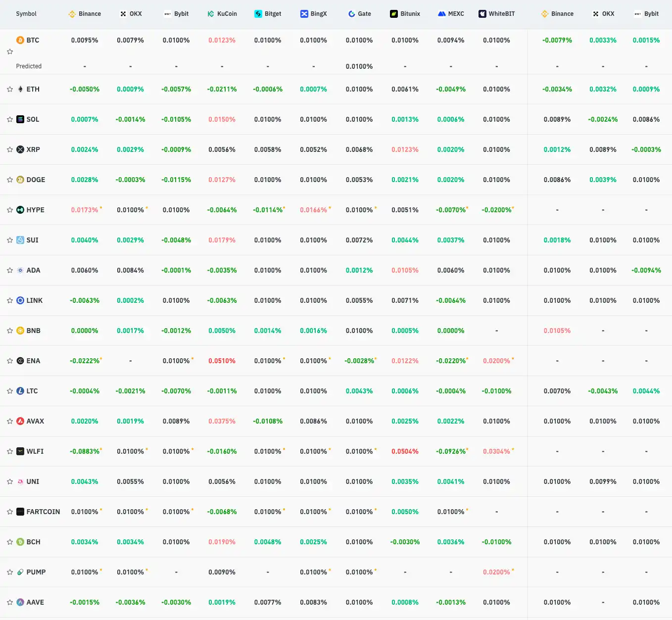This screenshot has width=672, height=620.
Task: Toggle the star next to SOL
Action: (x=10, y=119)
